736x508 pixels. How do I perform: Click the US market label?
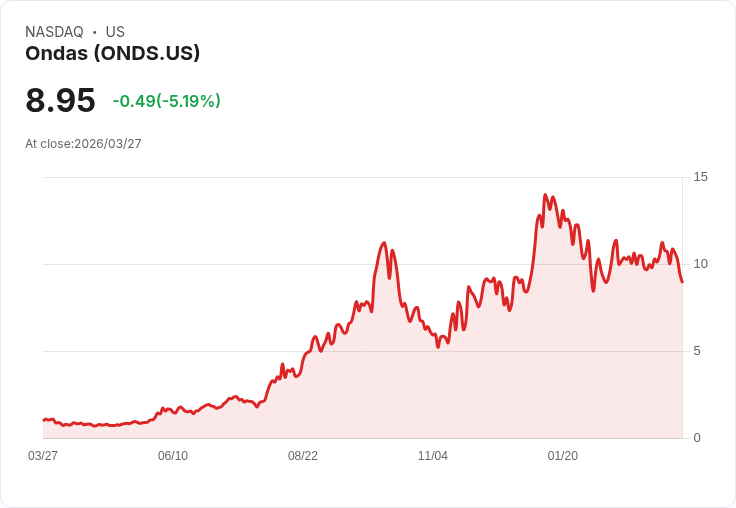(x=115, y=32)
